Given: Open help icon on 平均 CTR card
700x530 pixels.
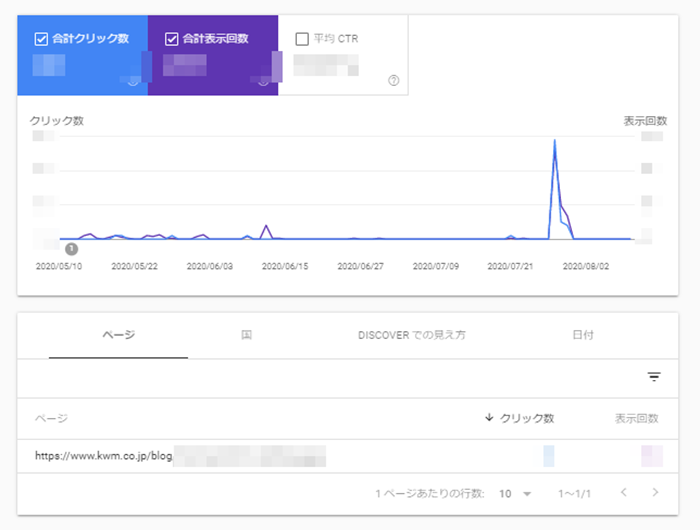Looking at the screenshot, I should [393, 80].
